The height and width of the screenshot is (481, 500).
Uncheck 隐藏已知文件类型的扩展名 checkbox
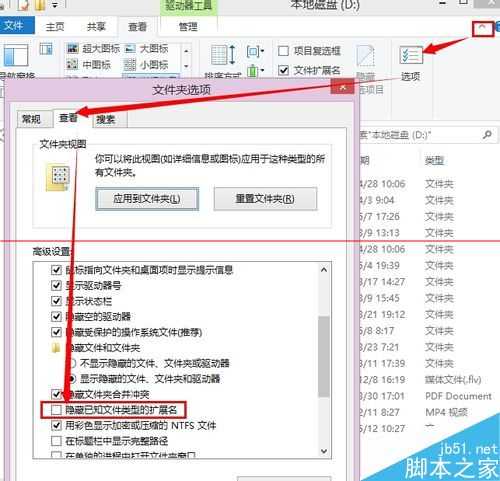point(56,410)
